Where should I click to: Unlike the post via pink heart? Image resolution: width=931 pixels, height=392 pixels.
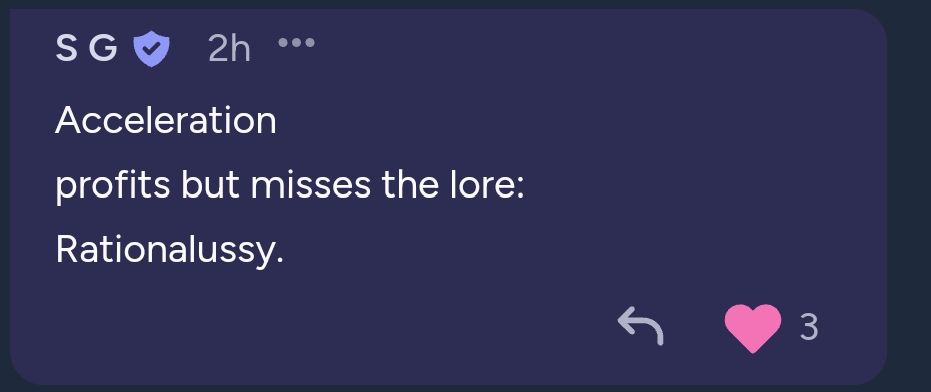(753, 328)
